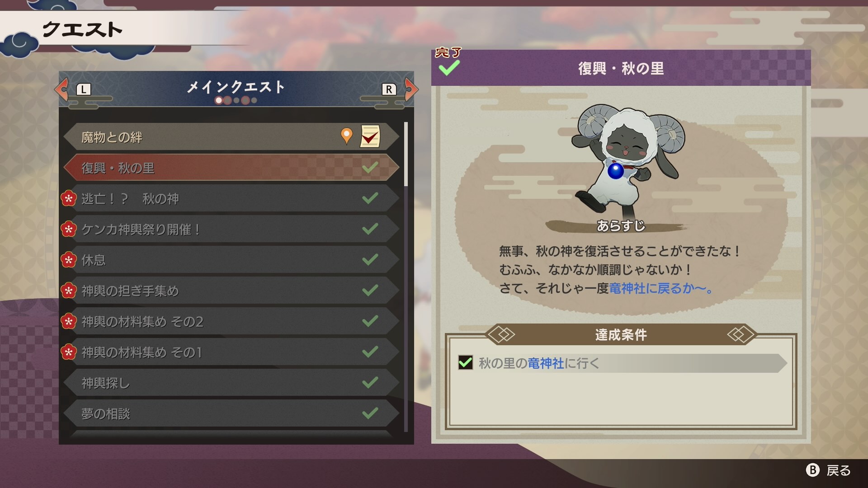Click the 完了 completed checkmark stamp

pyautogui.click(x=449, y=62)
